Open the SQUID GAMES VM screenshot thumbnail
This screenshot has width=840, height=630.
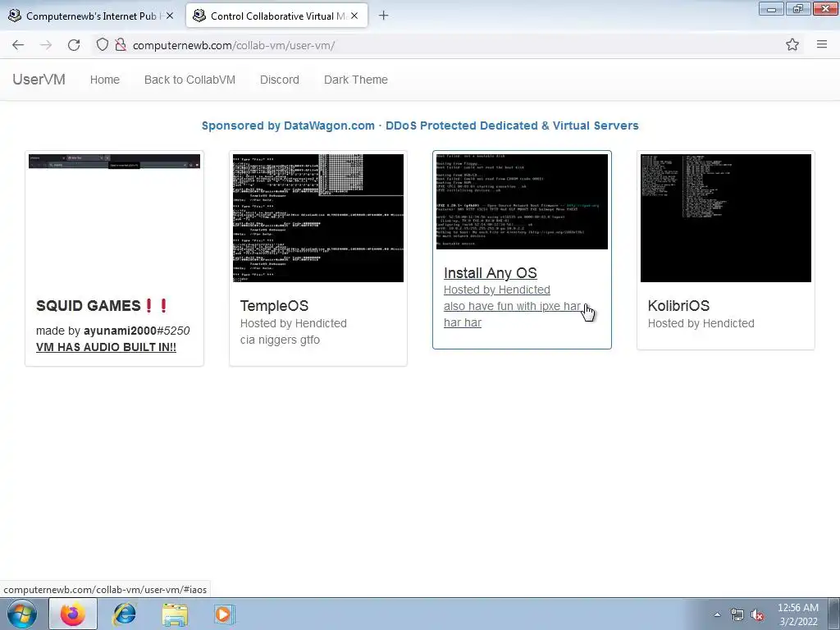tap(114, 218)
